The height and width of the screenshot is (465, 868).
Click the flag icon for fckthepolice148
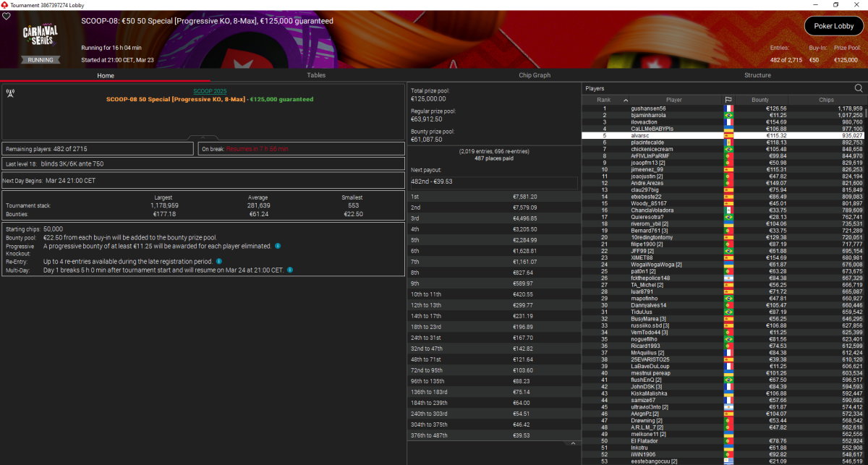pos(728,278)
